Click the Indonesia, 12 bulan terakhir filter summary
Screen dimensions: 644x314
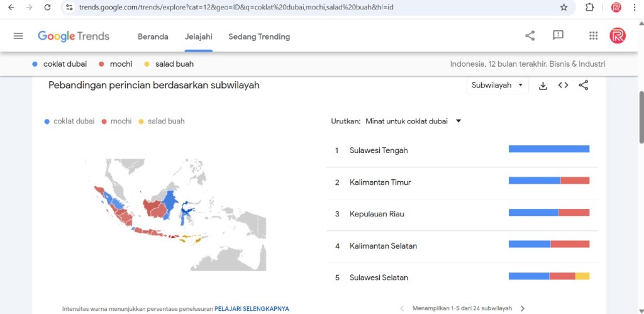(528, 64)
